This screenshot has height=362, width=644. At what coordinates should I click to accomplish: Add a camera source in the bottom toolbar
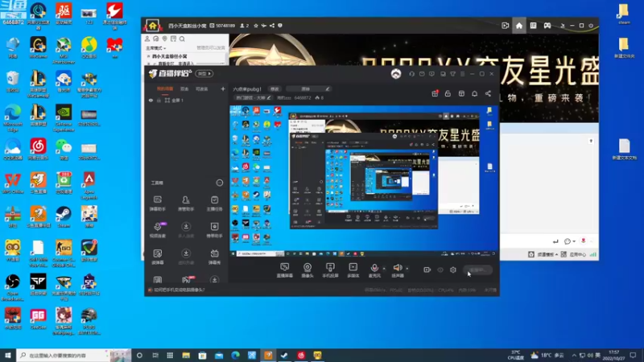[308, 270]
